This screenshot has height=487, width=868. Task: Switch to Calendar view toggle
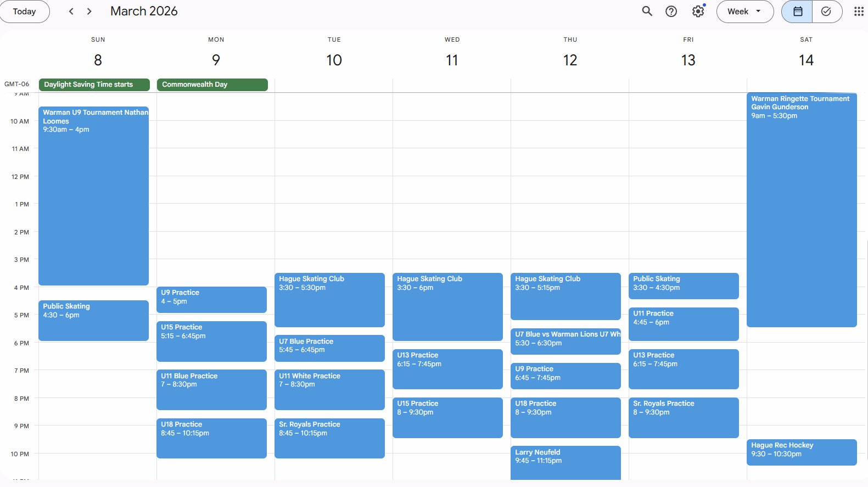point(797,12)
